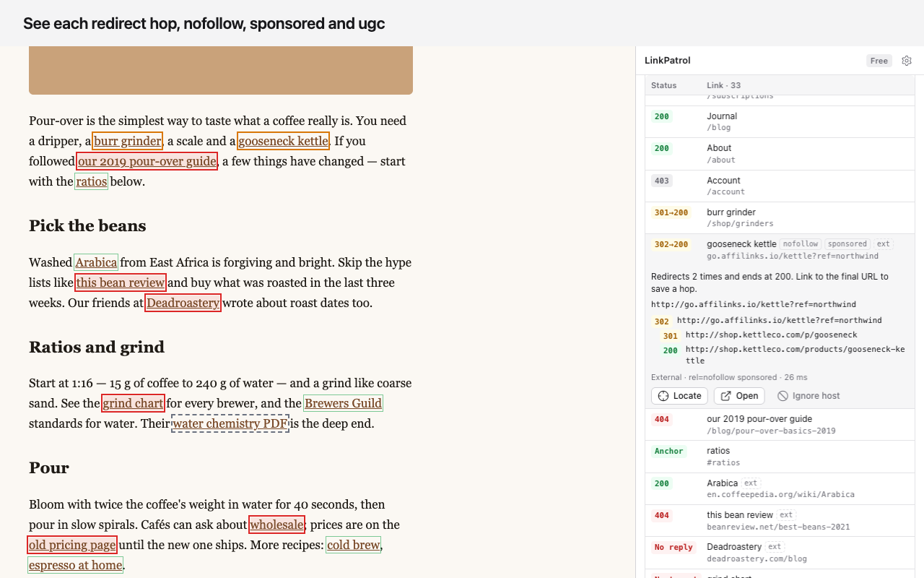Open the 'our 2019 pour-over guide' article link
This screenshot has width=924, height=578.
click(x=147, y=161)
